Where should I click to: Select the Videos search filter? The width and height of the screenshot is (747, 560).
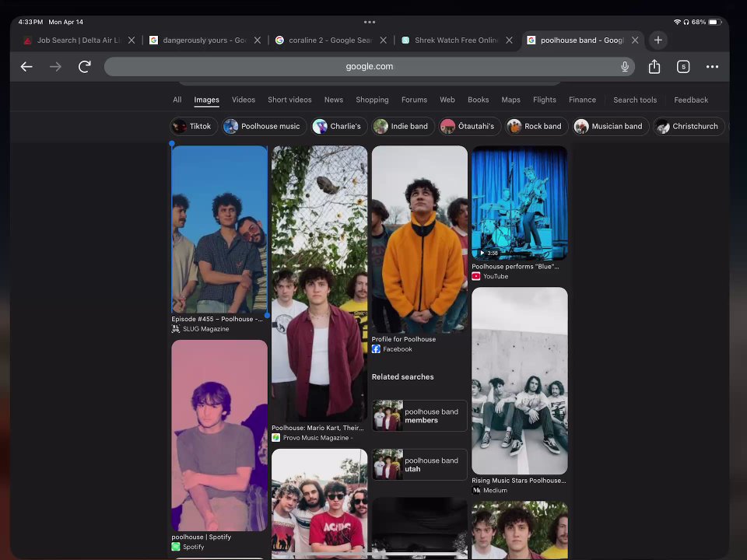(244, 100)
